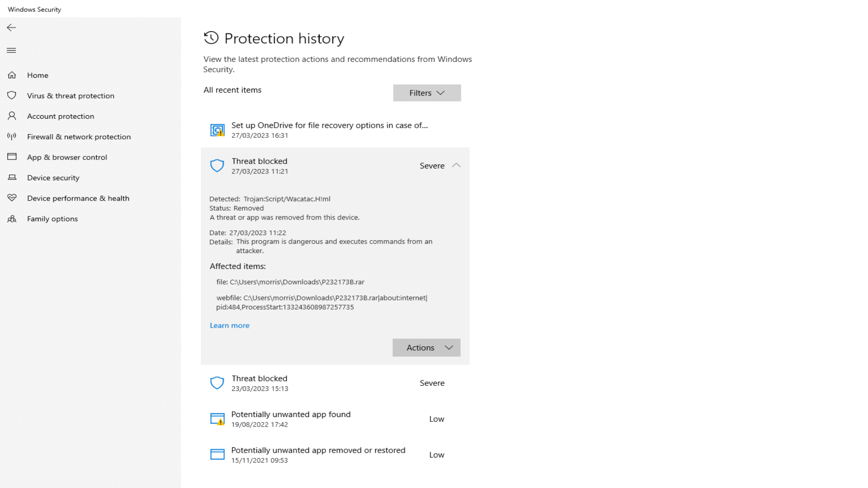Click the Virus & threat protection shield icon
The height and width of the screenshot is (488, 868).
(x=12, y=95)
